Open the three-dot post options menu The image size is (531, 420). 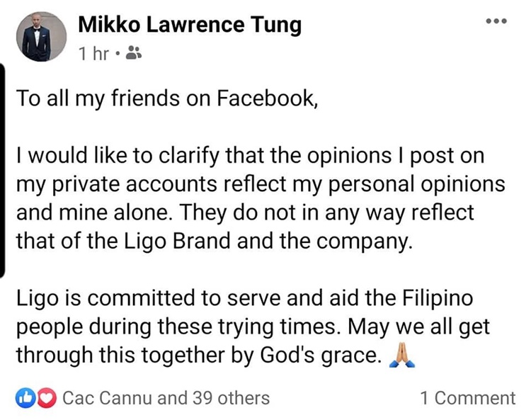coord(497,21)
